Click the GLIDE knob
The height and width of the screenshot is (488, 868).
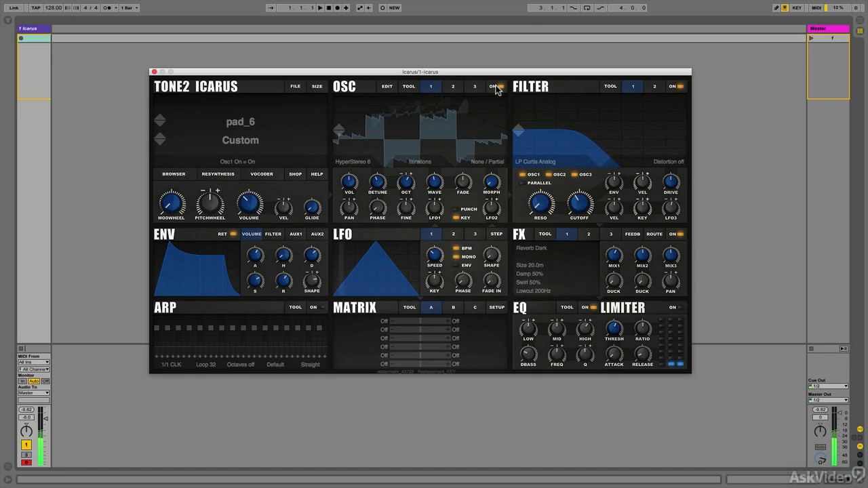312,207
